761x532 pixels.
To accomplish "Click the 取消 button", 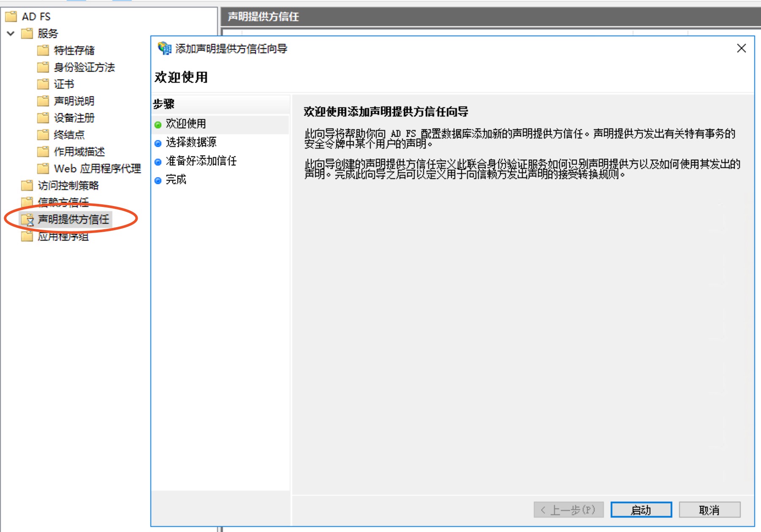I will (709, 510).
